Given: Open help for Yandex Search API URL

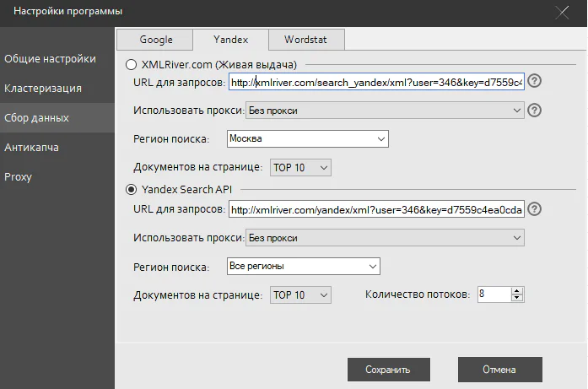Looking at the screenshot, I should click(534, 209).
